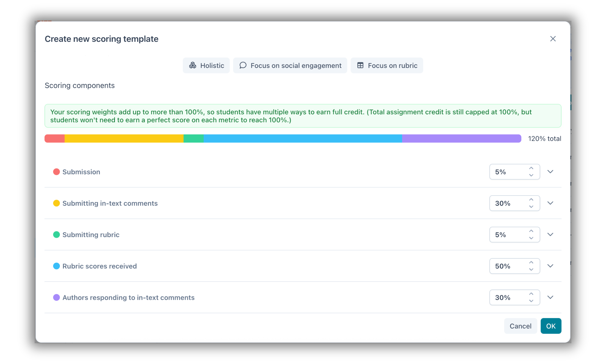606x364 pixels.
Task: Decrease Submitting in-text comments weight
Action: [x=531, y=207]
